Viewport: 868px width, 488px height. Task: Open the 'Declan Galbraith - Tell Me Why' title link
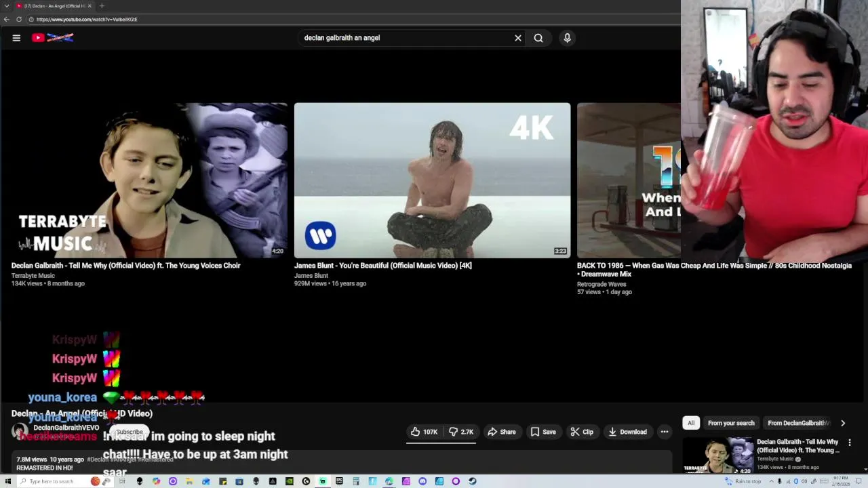point(126,266)
